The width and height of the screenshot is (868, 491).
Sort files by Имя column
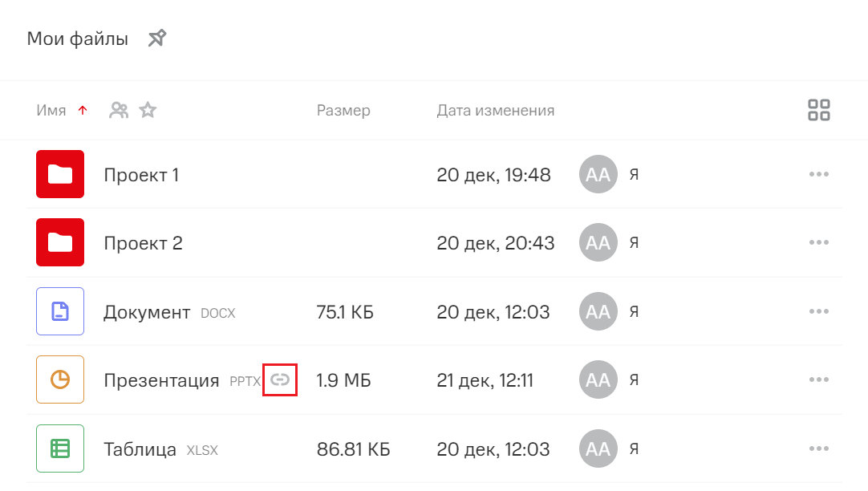point(51,111)
